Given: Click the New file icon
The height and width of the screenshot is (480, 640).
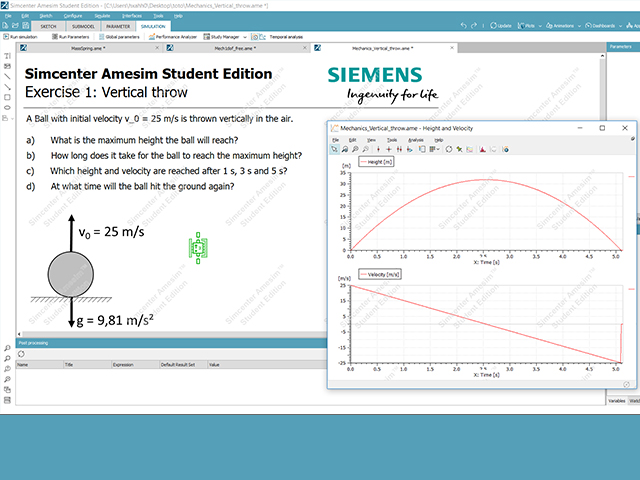Looking at the screenshot, I should tap(5, 26).
